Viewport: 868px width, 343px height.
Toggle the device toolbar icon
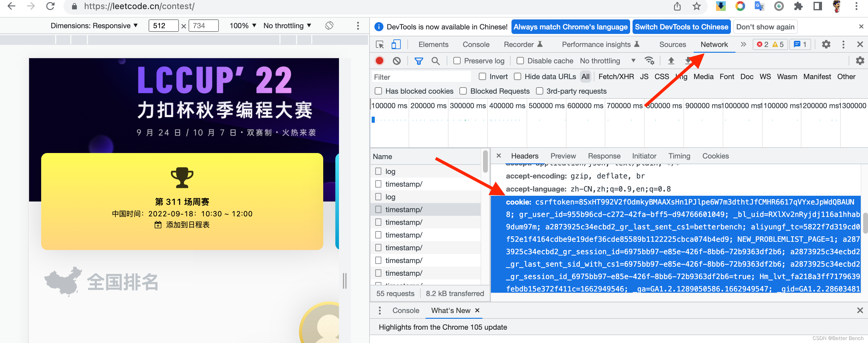tap(396, 44)
